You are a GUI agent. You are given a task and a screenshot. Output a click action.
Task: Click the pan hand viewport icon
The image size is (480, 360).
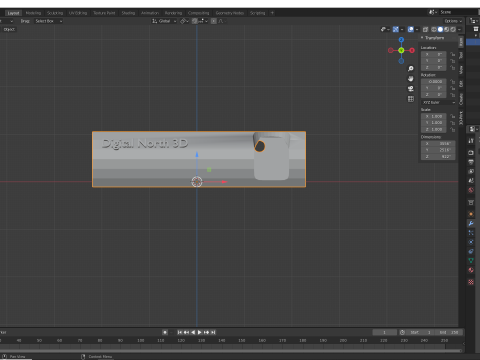coord(411,79)
